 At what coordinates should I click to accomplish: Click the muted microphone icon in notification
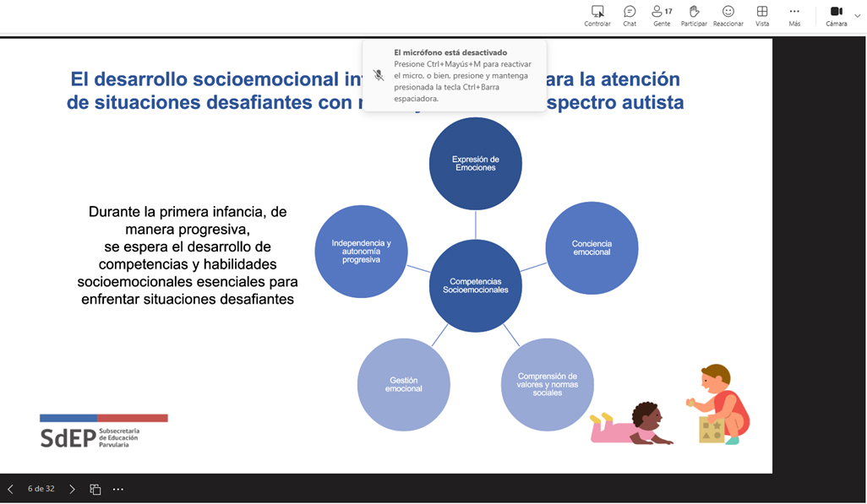(379, 75)
